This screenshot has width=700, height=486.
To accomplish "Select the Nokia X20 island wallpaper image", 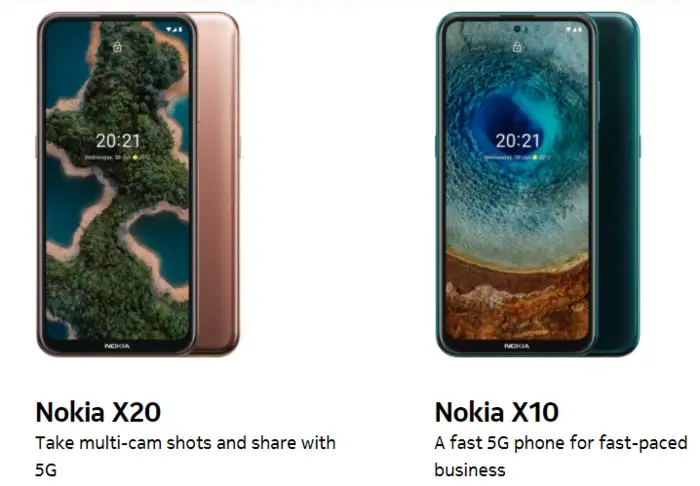I will click(x=117, y=181).
